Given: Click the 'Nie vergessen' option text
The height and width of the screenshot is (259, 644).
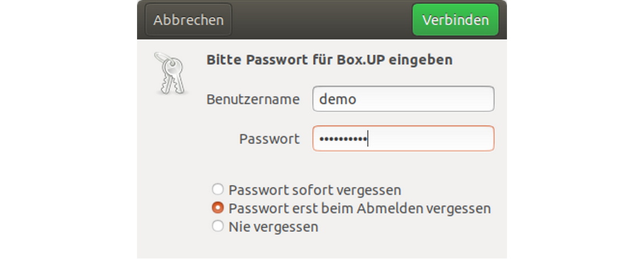Looking at the screenshot, I should pos(273,226).
